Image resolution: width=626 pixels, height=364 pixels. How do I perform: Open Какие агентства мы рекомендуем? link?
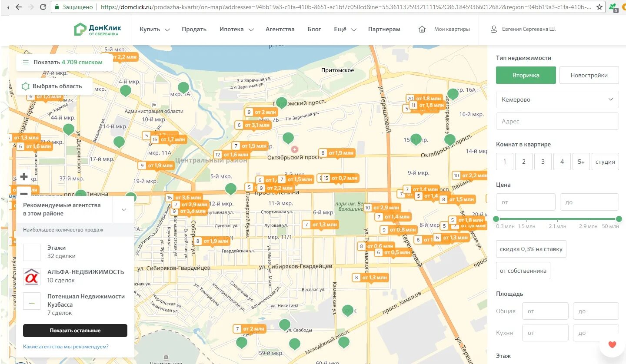click(66, 347)
